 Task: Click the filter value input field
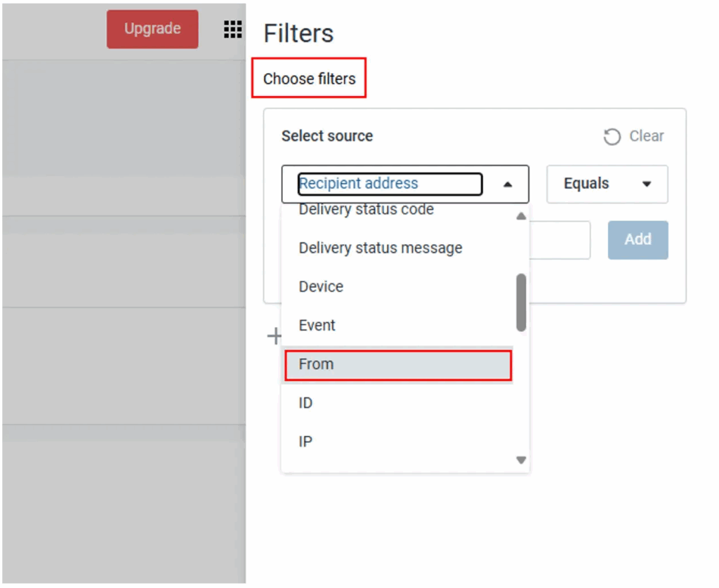point(560,240)
